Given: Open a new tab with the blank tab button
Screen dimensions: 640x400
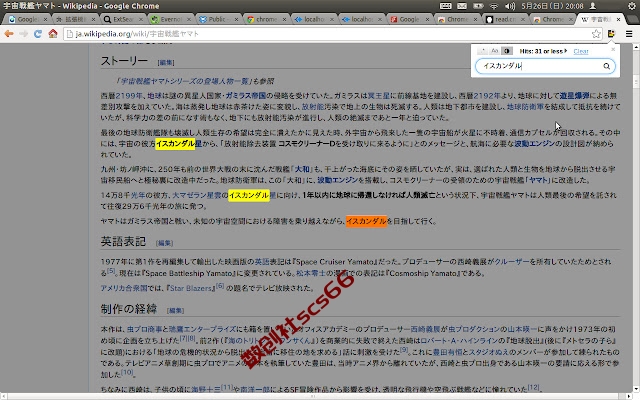Looking at the screenshot, I should tap(631, 19).
